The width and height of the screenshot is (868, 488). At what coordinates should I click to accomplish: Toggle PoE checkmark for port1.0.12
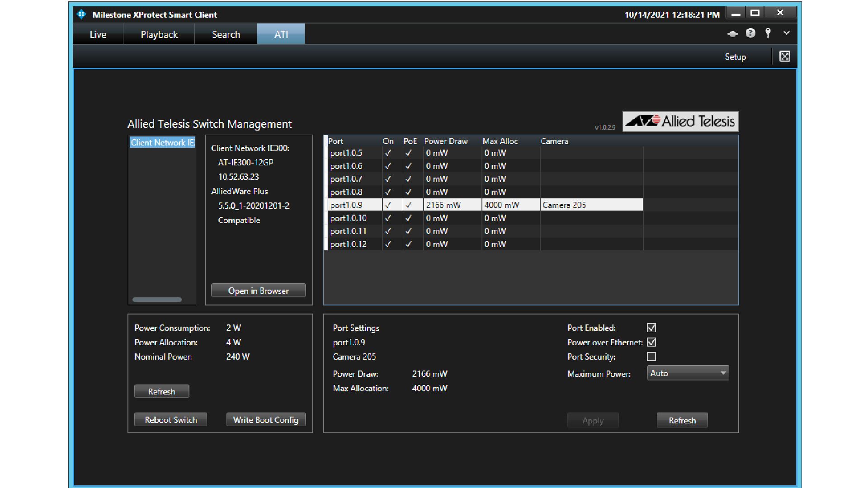[409, 244]
